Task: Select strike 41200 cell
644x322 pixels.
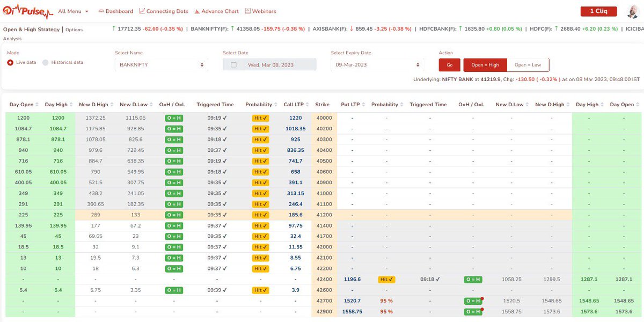Action: click(324, 215)
